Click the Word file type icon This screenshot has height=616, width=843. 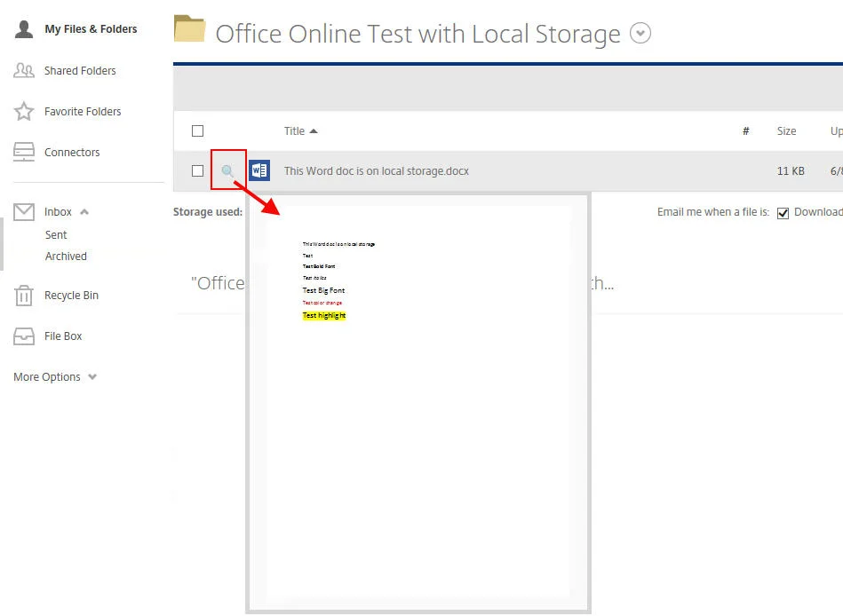tap(259, 170)
